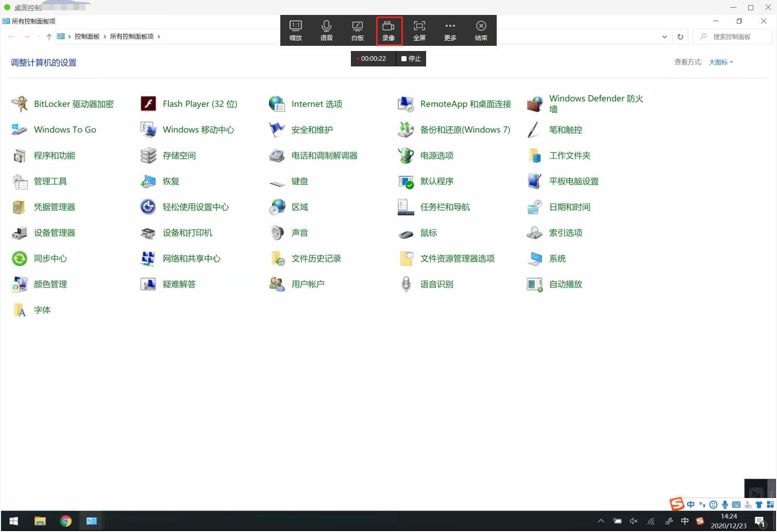Open the 设备和打印机 icon

click(148, 233)
